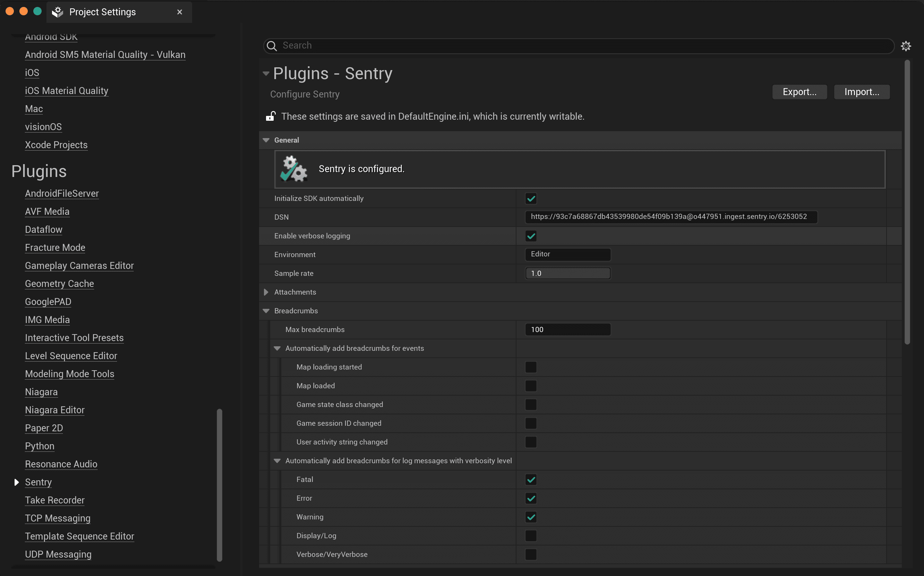Open AndroidFileServer plugin settings
Image resolution: width=924 pixels, height=576 pixels.
62,194
